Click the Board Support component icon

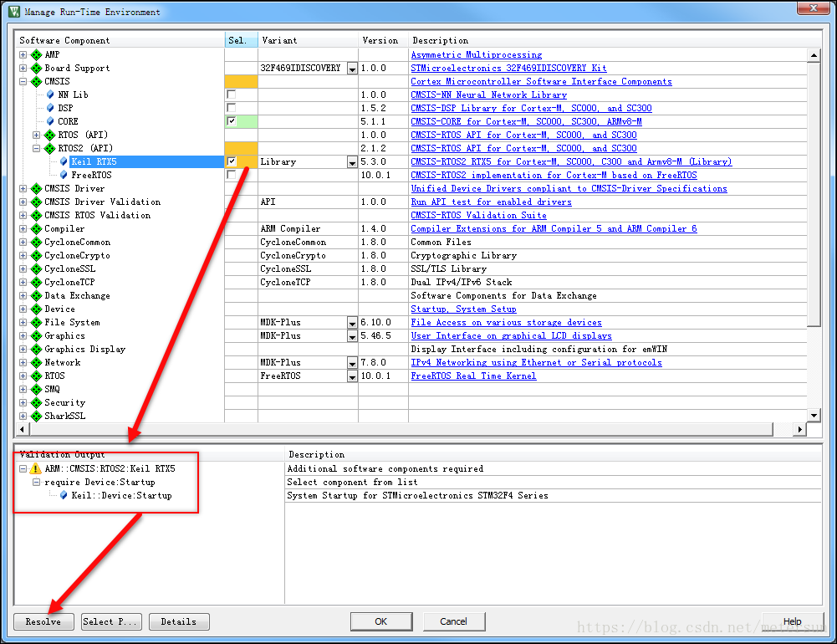[x=36, y=68]
